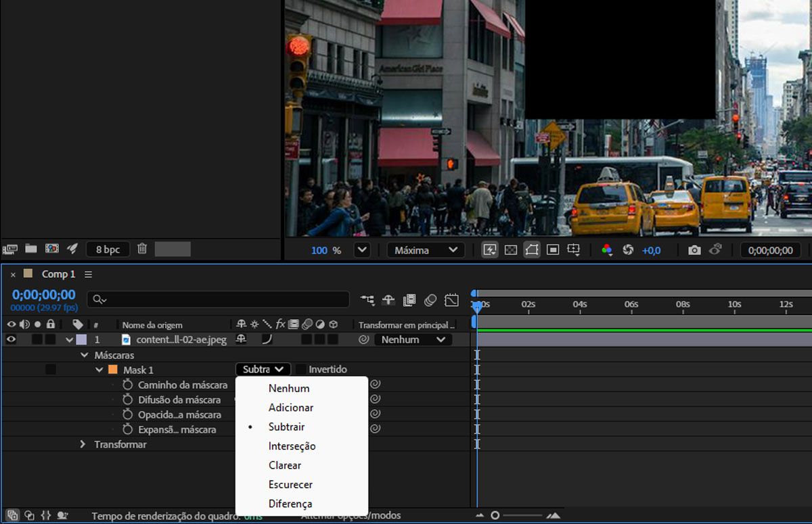Open the Graph Editor in timeline
The image size is (812, 524).
tap(451, 300)
